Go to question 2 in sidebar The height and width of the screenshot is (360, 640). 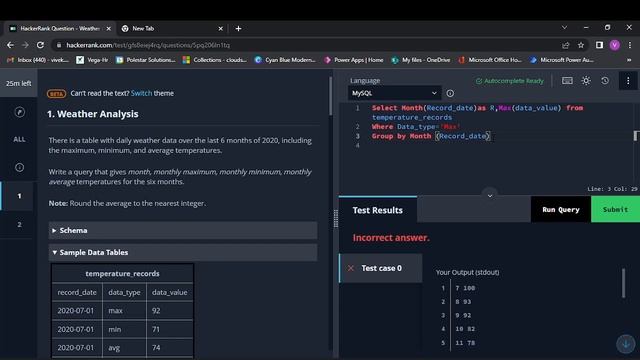(x=19, y=224)
